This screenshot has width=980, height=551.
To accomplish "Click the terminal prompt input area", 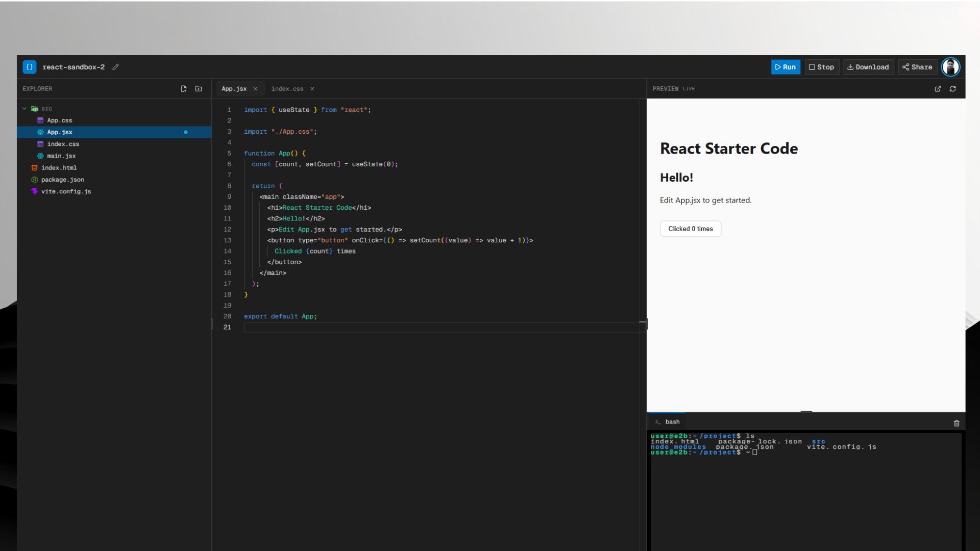I will pos(754,452).
